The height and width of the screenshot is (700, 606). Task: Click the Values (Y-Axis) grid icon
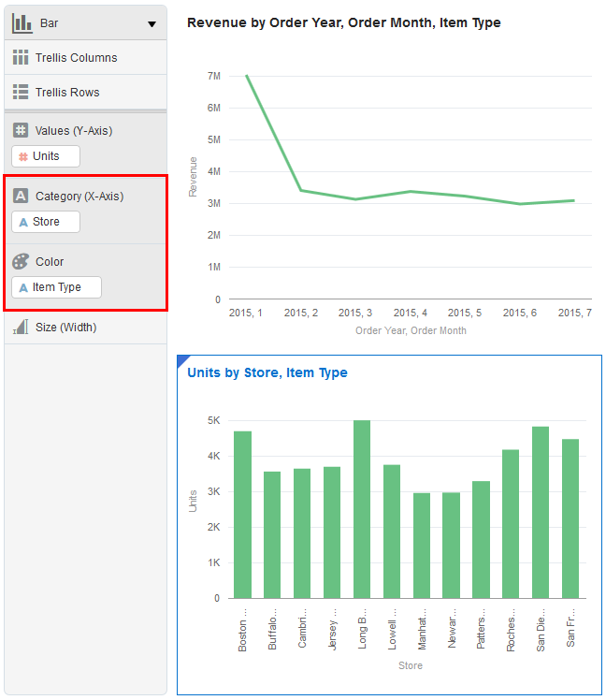tap(21, 130)
